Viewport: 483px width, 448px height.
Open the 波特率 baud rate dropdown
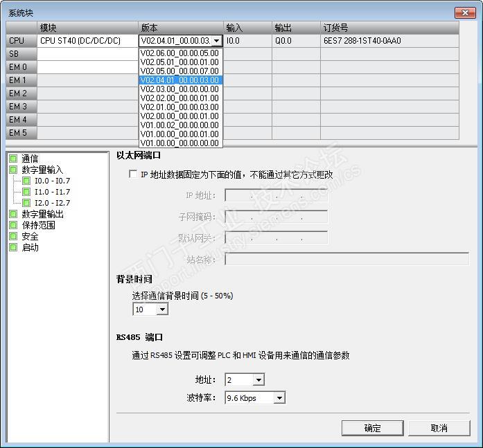[x=279, y=398]
